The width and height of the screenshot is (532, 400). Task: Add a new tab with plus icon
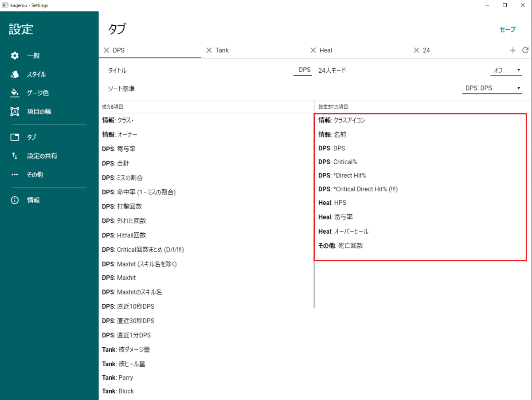(513, 50)
